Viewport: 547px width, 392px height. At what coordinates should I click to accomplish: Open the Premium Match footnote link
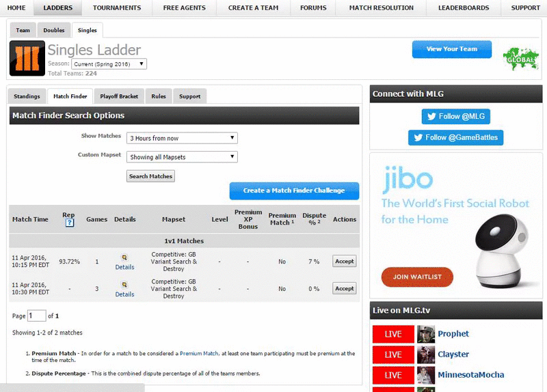(199, 353)
